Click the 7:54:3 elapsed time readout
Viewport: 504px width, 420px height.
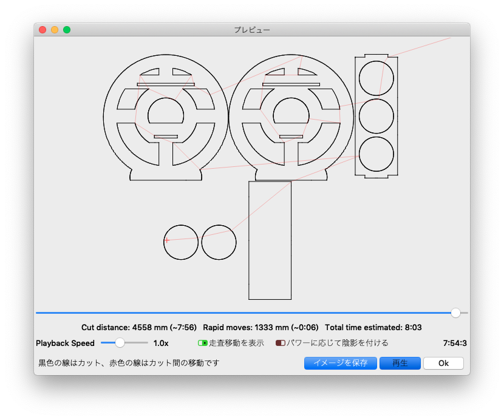[x=455, y=343]
